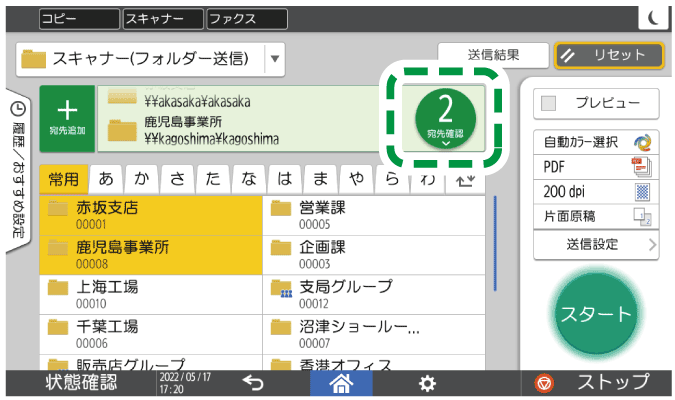Tap the リセット button
This screenshot has height=400, width=675.
pos(609,55)
